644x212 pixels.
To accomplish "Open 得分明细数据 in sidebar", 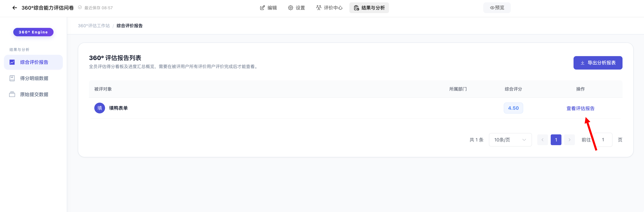I will [x=33, y=78].
